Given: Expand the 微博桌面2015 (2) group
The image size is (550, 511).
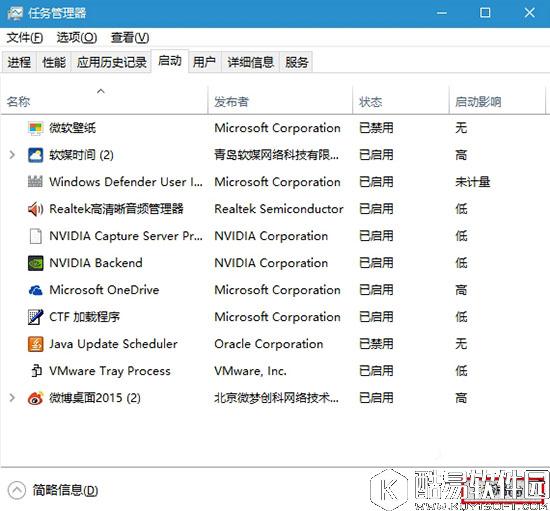Looking at the screenshot, I should pyautogui.click(x=12, y=398).
